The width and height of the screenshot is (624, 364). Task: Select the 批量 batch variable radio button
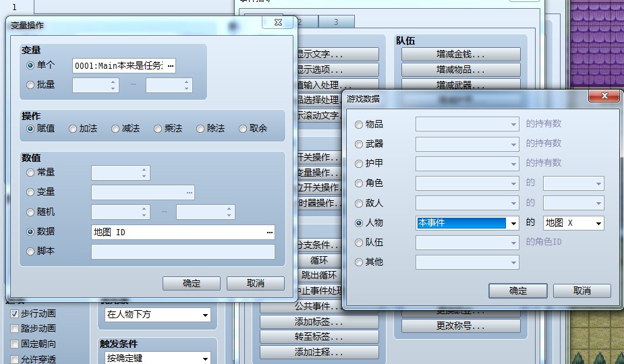(x=30, y=85)
